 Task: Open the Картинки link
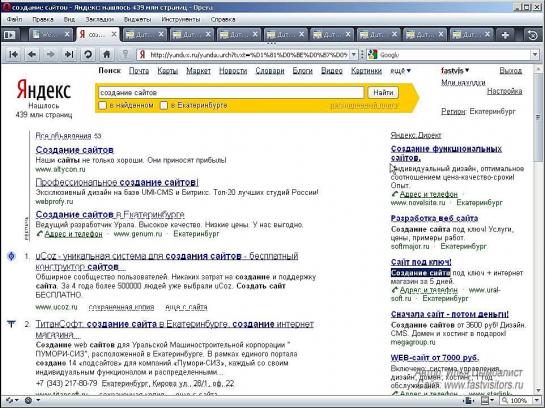point(366,71)
